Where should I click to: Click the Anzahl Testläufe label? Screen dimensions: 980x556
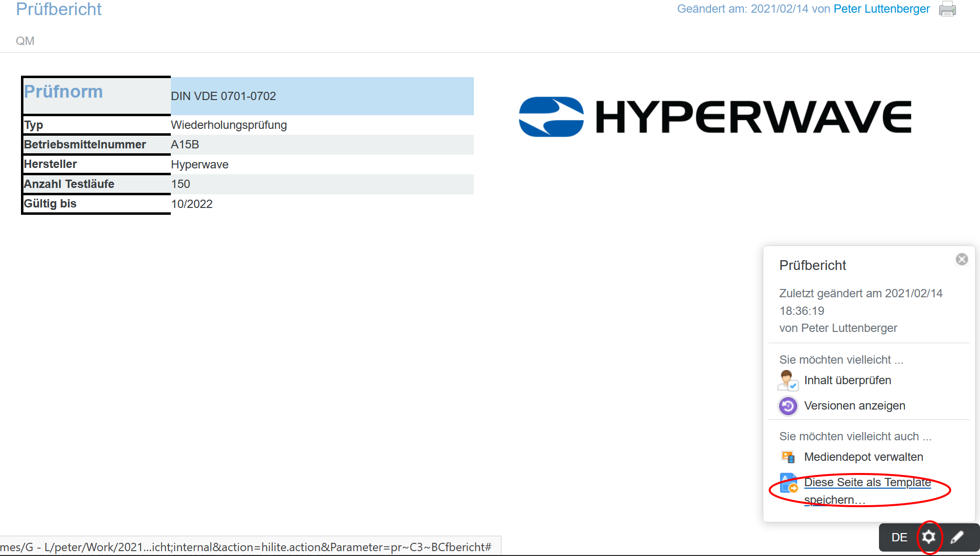(x=69, y=184)
